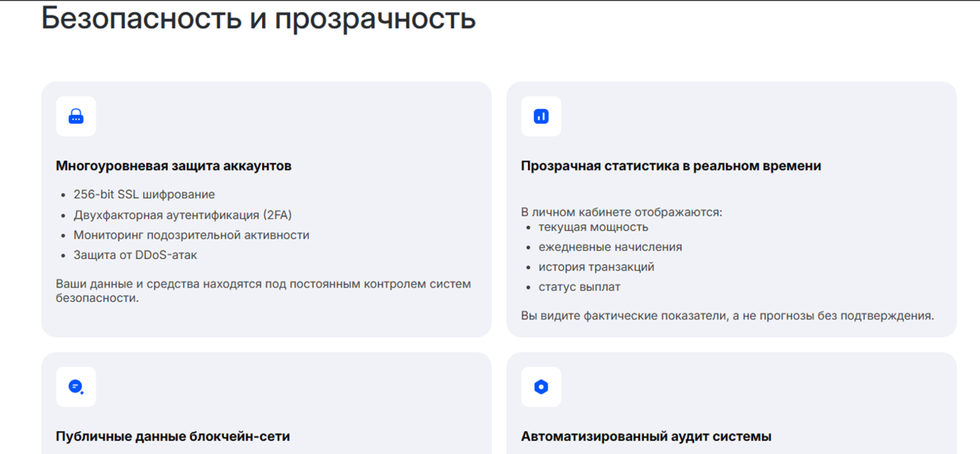Click the bar chart statistics icon
Screen dimensions: 980x454
541,116
